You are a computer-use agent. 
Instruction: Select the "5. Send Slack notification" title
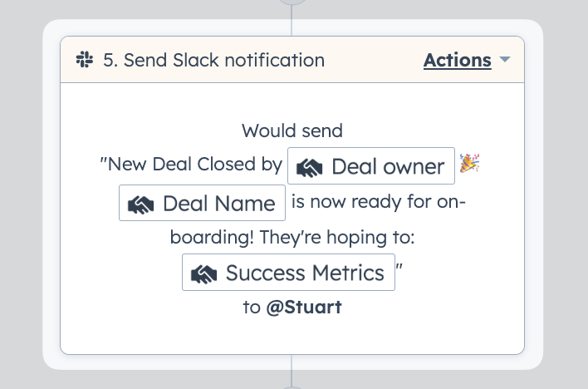click(213, 60)
